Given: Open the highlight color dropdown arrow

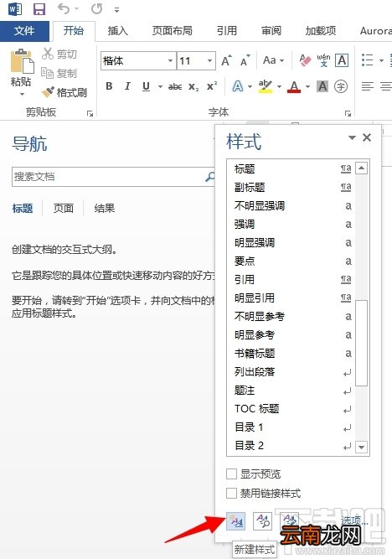Looking at the screenshot, I should point(280,86).
